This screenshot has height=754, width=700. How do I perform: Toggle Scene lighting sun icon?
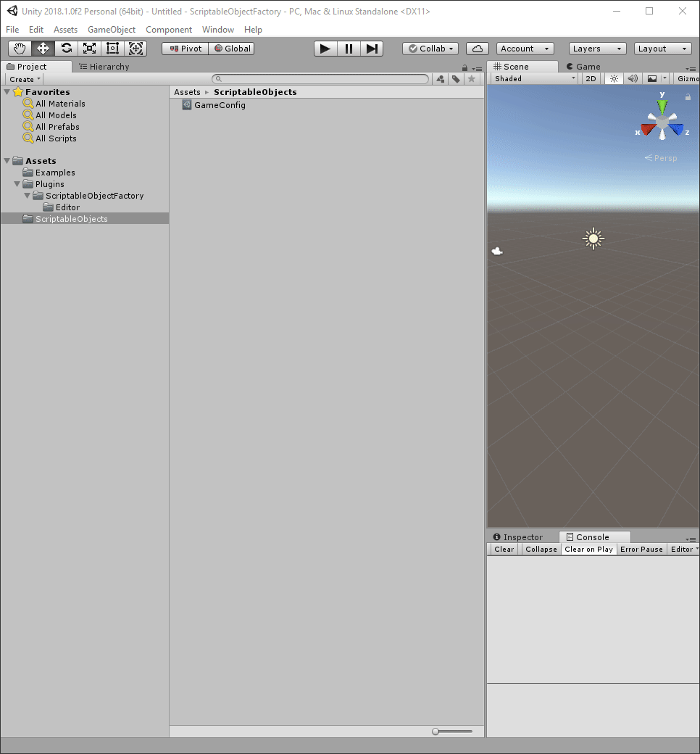(614, 78)
